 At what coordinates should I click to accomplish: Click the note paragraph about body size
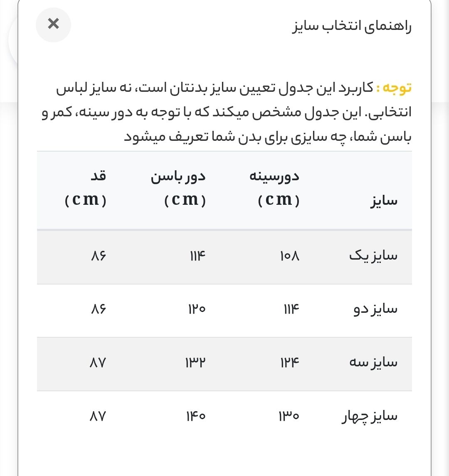tap(227, 112)
